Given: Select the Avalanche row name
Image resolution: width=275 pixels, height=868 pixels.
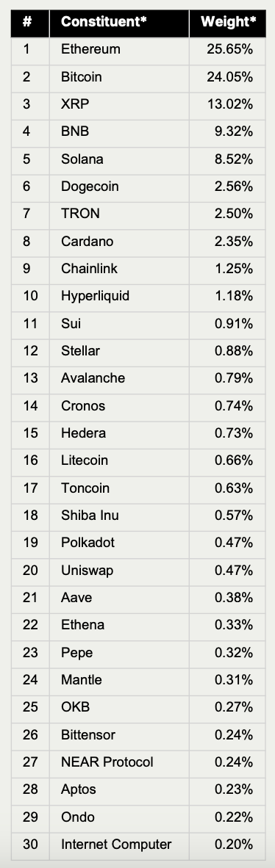Looking at the screenshot, I should coord(93,378).
